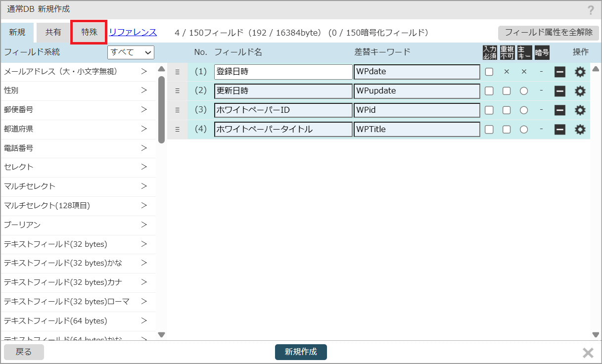Expand メールアドレス field type arrow
This screenshot has width=602, height=364.
coord(144,72)
